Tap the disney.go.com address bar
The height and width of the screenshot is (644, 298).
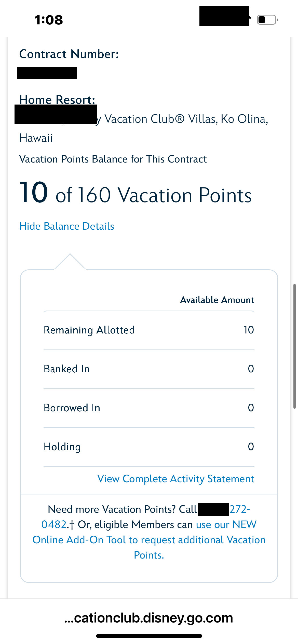149,618
